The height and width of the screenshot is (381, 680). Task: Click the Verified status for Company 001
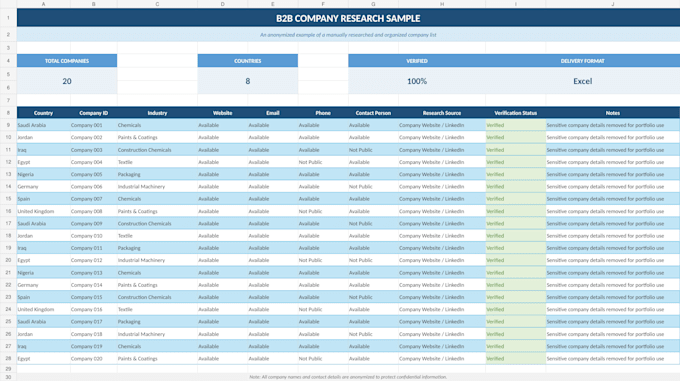(x=516, y=125)
